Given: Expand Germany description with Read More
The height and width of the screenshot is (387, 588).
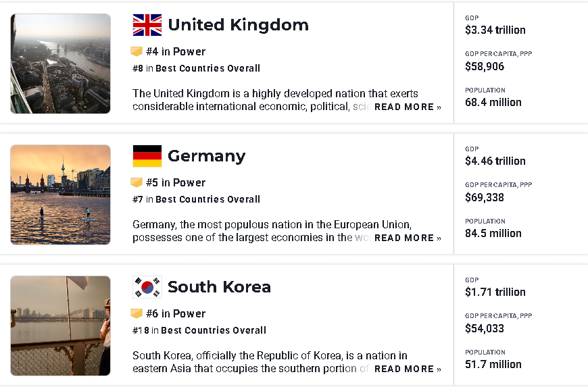Looking at the screenshot, I should coord(408,238).
